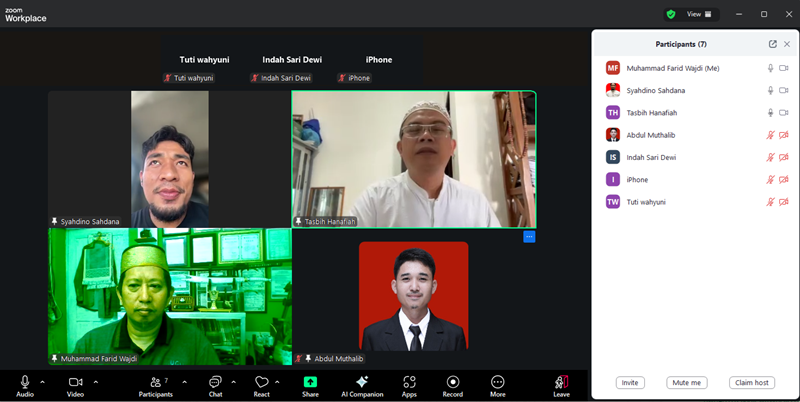The image size is (800, 402).
Task: Click the Claim host button
Action: click(x=752, y=383)
